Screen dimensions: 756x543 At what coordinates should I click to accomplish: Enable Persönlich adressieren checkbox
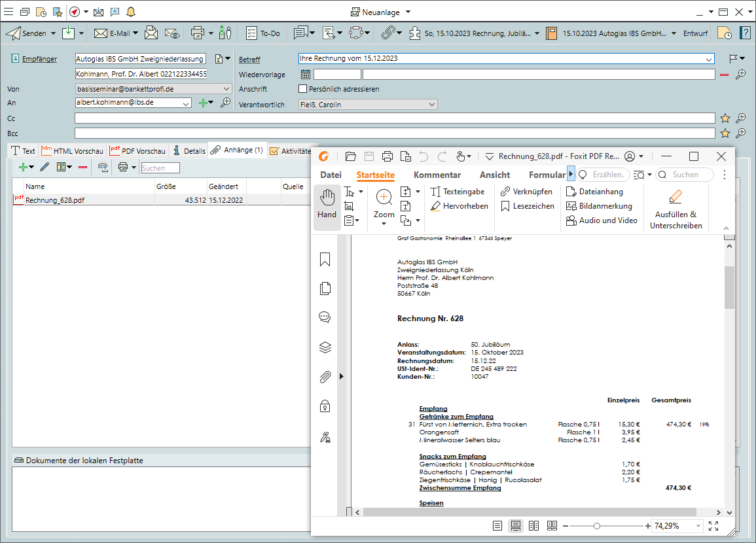pos(302,89)
